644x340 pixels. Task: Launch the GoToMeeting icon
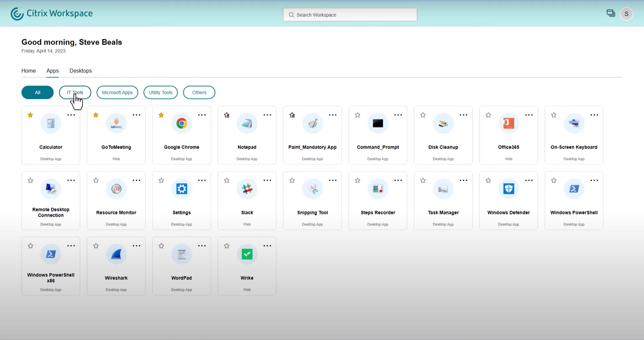pyautogui.click(x=116, y=123)
